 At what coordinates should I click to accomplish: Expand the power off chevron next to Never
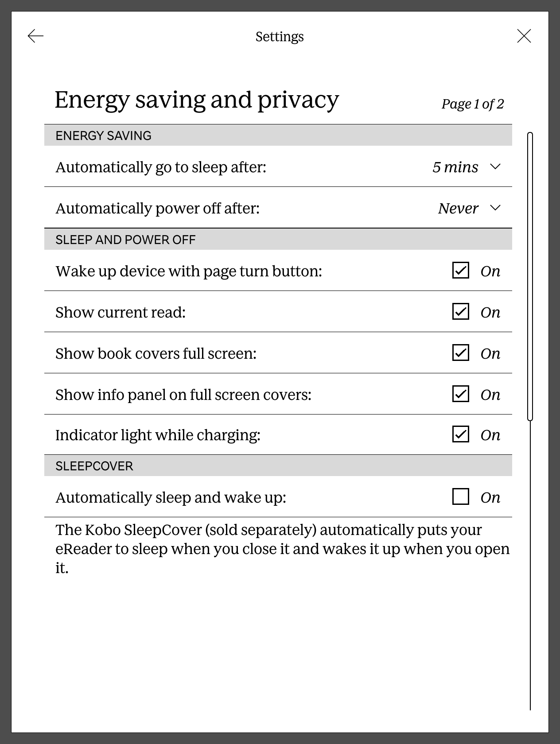coord(495,208)
